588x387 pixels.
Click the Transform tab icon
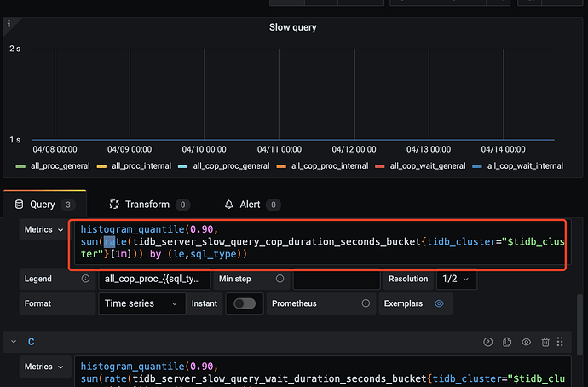114,205
